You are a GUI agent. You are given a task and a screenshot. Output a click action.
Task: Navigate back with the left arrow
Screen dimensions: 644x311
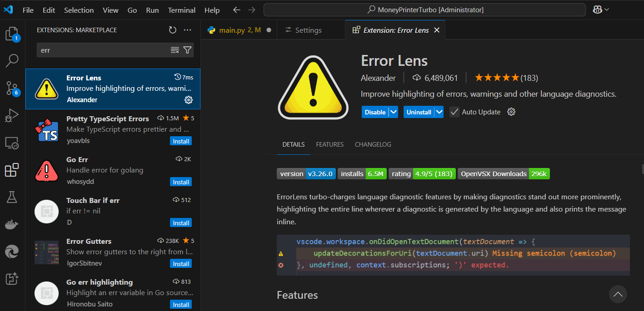coord(236,10)
